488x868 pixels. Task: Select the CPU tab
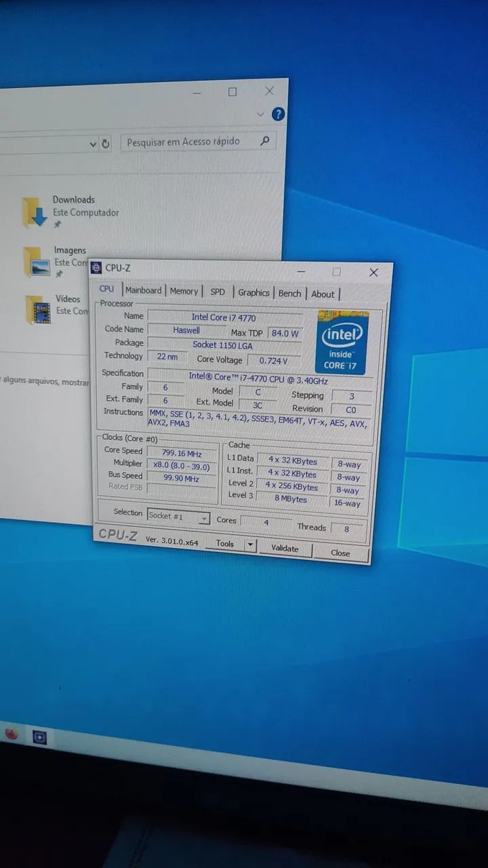[x=107, y=289]
